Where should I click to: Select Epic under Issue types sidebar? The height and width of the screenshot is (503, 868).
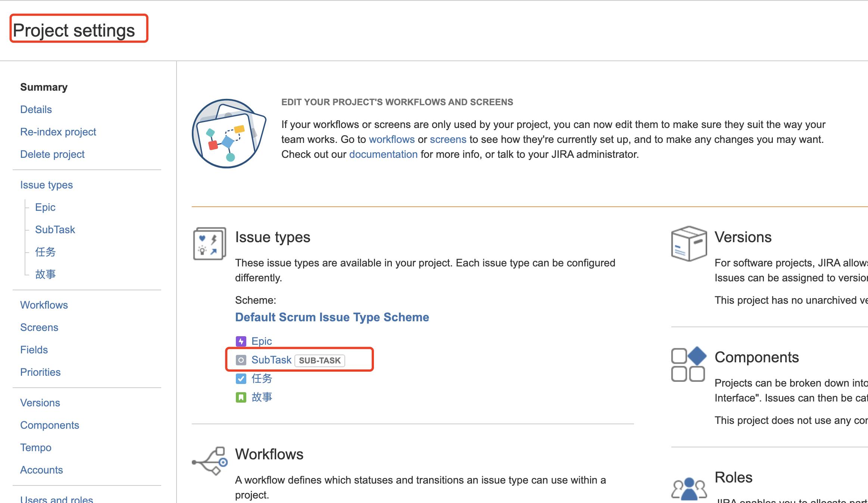click(45, 207)
